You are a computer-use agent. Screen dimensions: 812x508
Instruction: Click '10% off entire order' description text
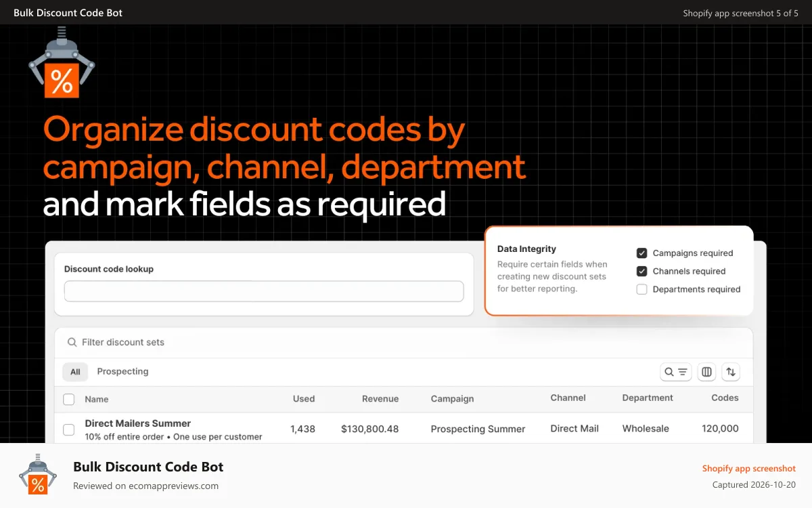[x=125, y=437]
